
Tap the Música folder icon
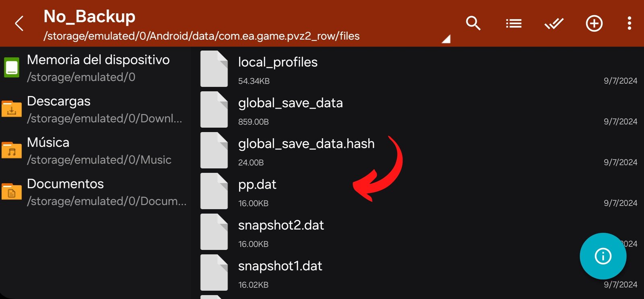pyautogui.click(x=12, y=150)
